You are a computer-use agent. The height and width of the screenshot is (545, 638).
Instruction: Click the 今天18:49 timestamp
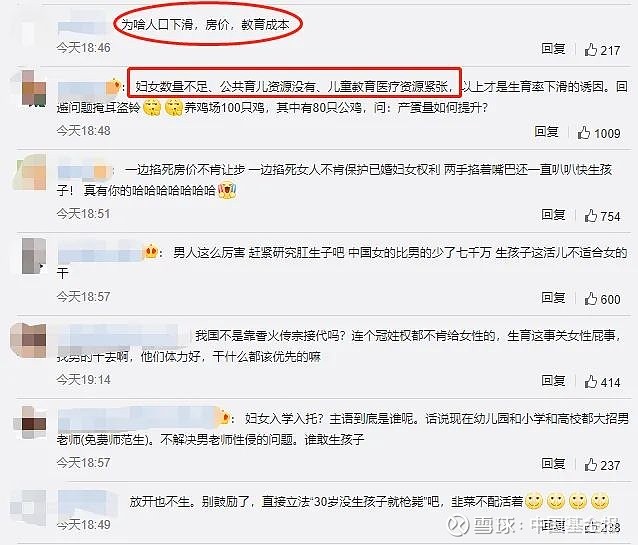coord(83,525)
